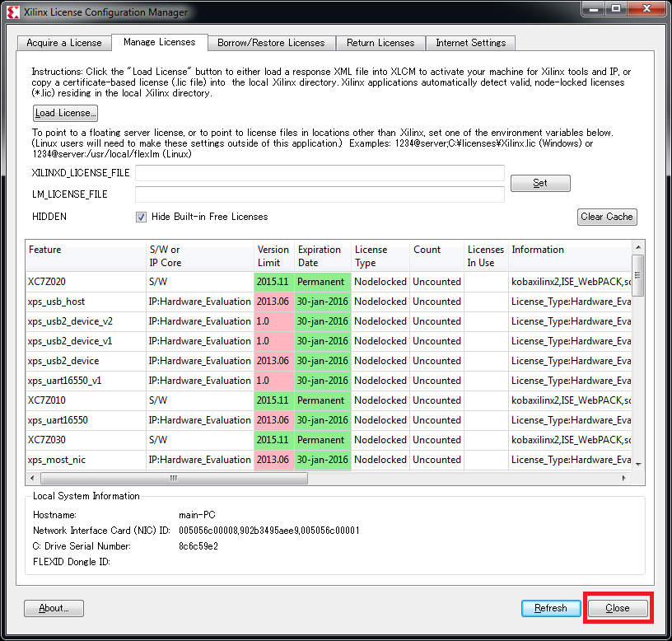The width and height of the screenshot is (672, 641).
Task: Sort by the Expiration Date column header
Action: (x=323, y=256)
